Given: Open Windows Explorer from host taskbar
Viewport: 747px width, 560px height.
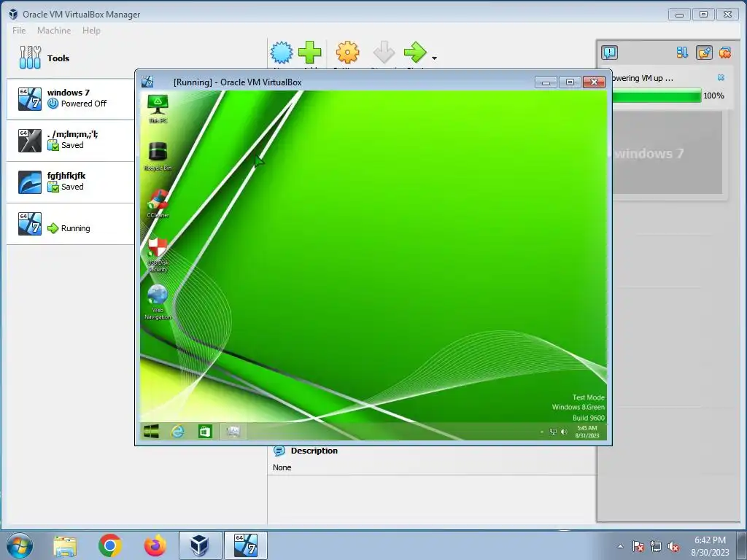Looking at the screenshot, I should coord(65,545).
